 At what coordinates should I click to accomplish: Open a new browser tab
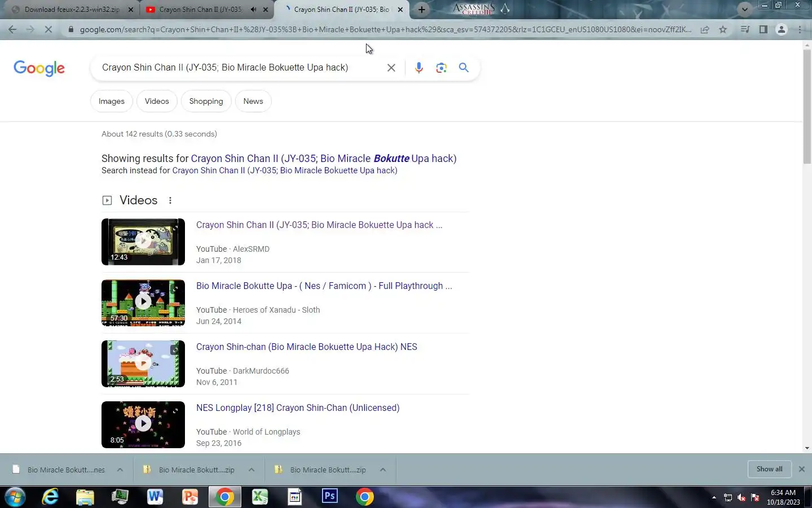(421, 10)
